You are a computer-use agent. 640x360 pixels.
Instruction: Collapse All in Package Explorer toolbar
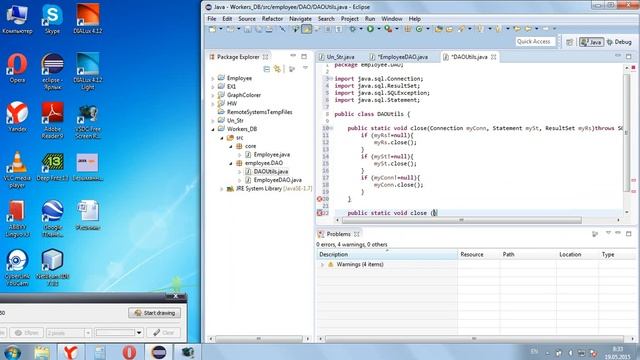click(267, 69)
